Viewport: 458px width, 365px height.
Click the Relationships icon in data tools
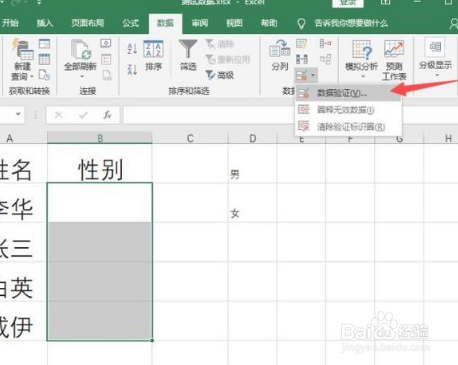pyautogui.click(x=325, y=59)
